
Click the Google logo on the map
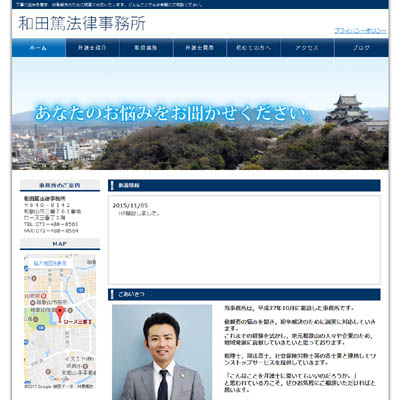point(59,379)
